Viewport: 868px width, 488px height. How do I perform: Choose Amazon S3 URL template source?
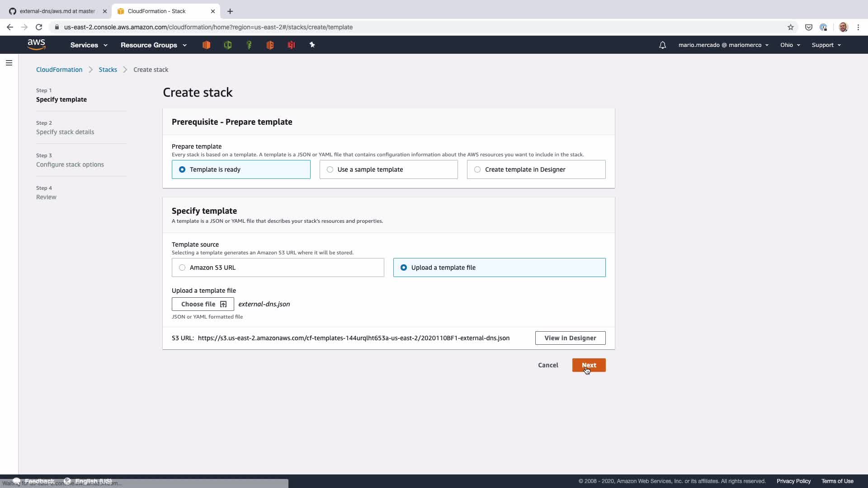tap(278, 267)
